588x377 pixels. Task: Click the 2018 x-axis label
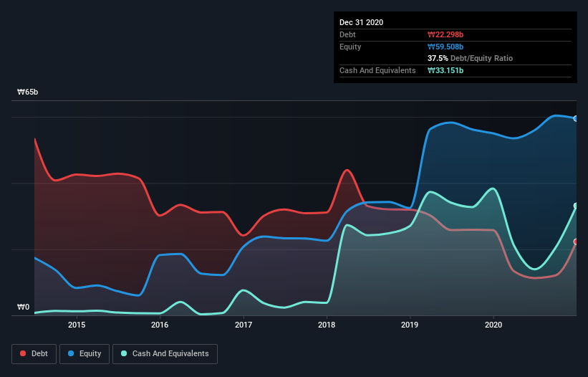coord(327,325)
